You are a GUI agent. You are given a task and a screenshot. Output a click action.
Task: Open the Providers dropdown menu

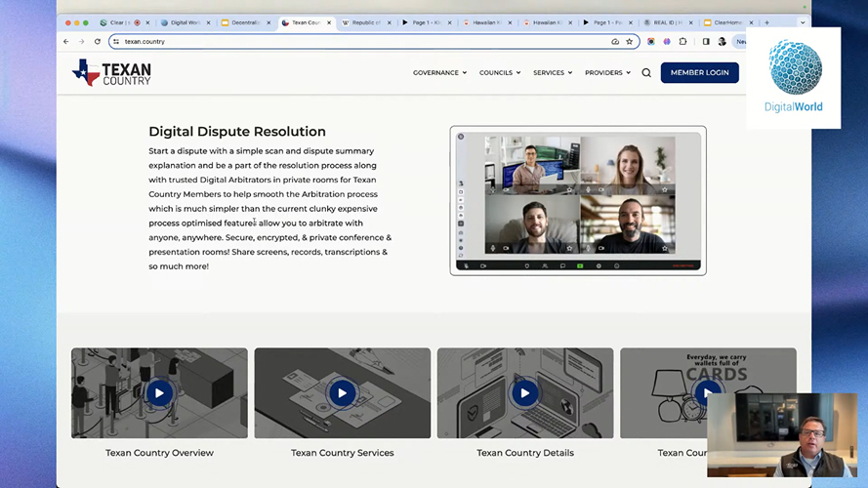click(607, 73)
